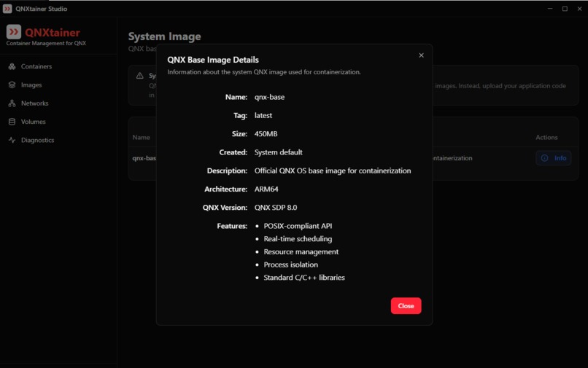The width and height of the screenshot is (588, 368).
Task: Click the 'Process isolation' feature
Action: click(290, 265)
